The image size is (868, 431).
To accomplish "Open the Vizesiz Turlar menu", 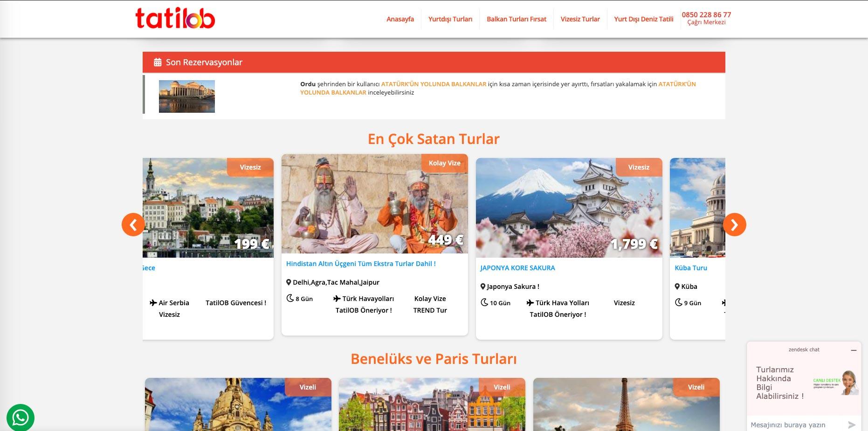I will 580,19.
